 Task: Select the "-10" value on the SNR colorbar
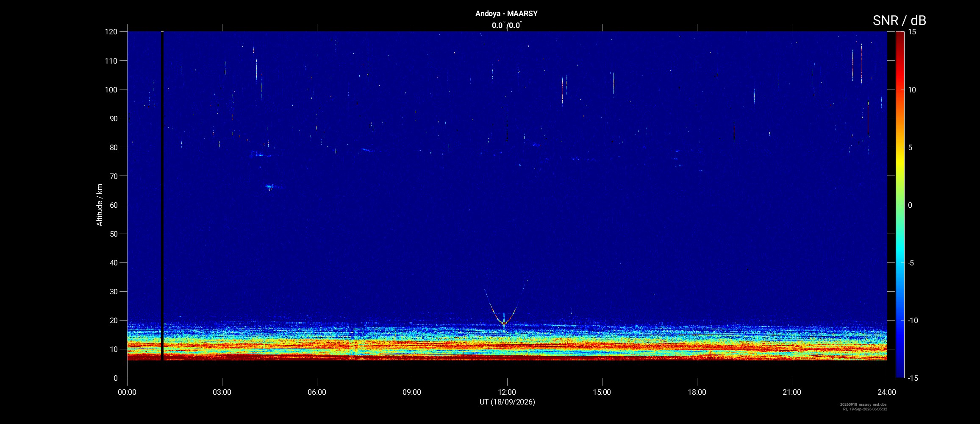pos(913,320)
